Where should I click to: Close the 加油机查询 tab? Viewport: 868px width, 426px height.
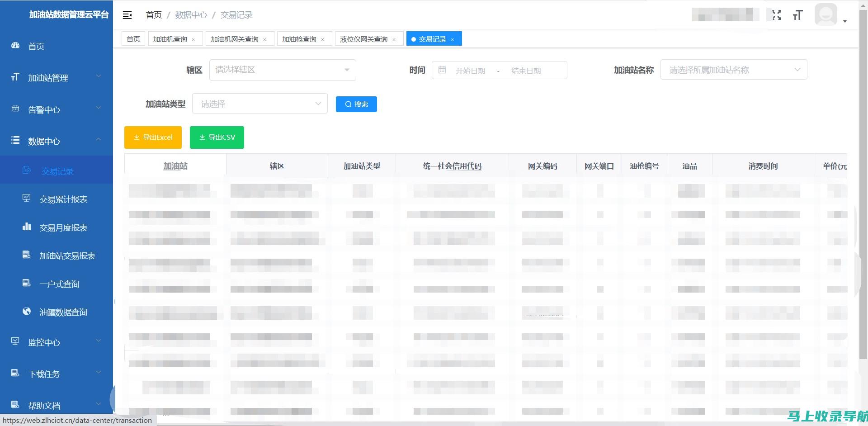point(193,40)
